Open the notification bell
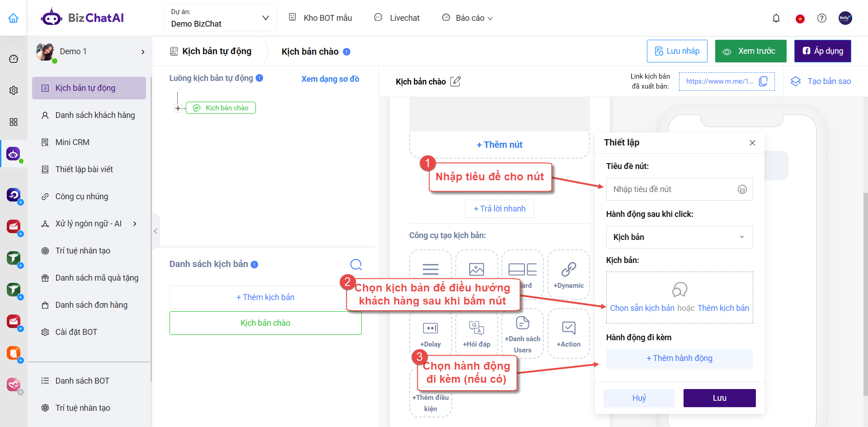Image resolution: width=868 pixels, height=427 pixels. pyautogui.click(x=776, y=18)
